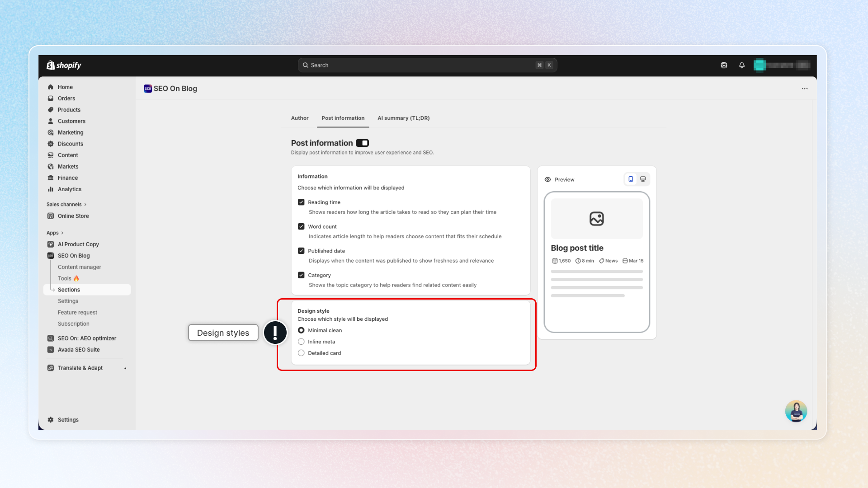868x488 pixels.
Task: Switch preview to mobile device icon
Action: (x=631, y=179)
